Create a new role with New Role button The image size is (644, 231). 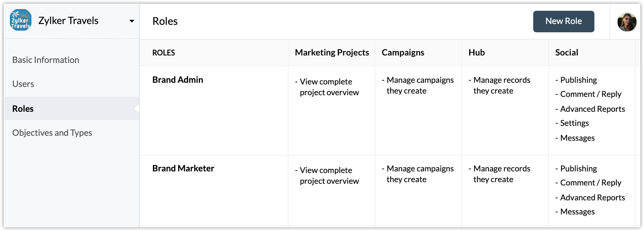pos(563,22)
